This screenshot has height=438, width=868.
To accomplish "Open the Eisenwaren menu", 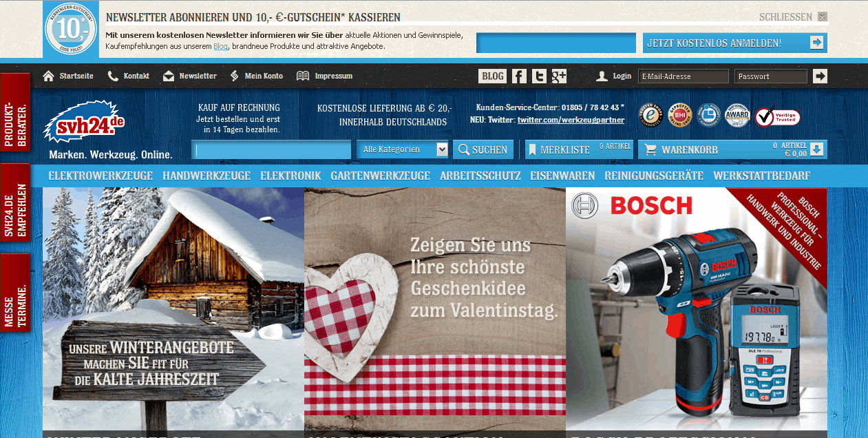I will click(562, 176).
